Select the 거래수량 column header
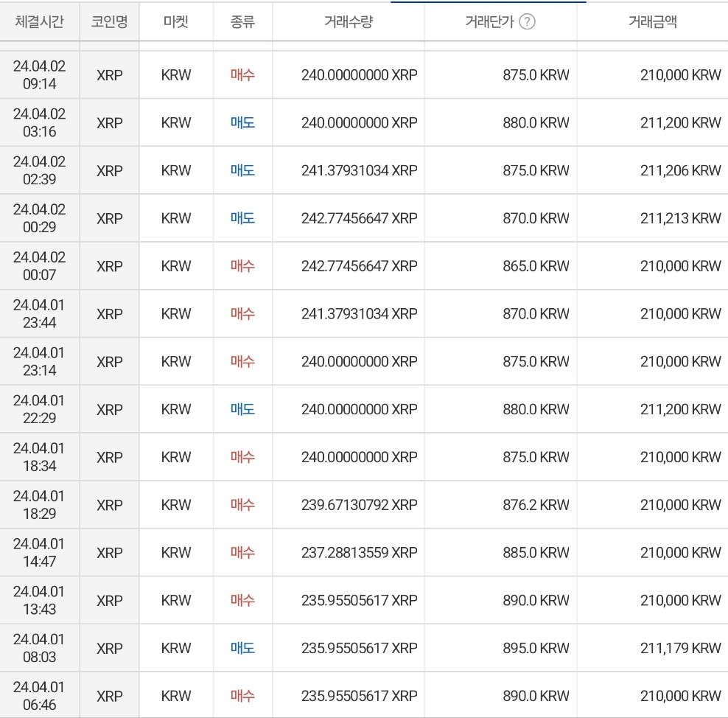This screenshot has height=718, width=728. click(x=349, y=21)
